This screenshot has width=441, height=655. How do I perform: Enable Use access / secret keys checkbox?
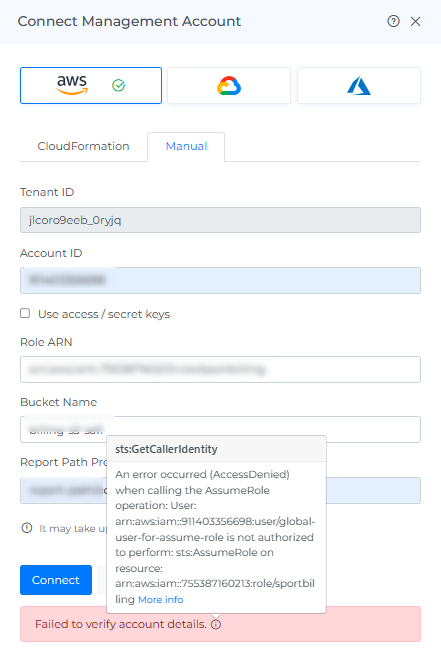click(25, 313)
